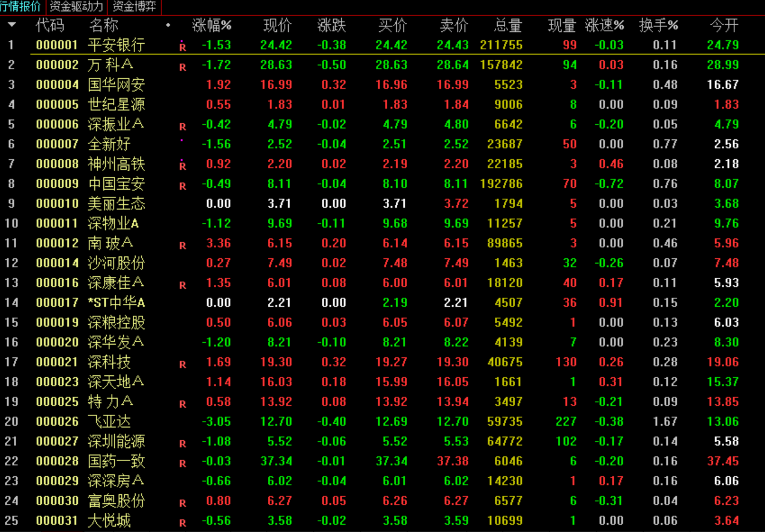The width and height of the screenshot is (765, 532).
Task: Click stock code 000012
Action: pyautogui.click(x=57, y=243)
